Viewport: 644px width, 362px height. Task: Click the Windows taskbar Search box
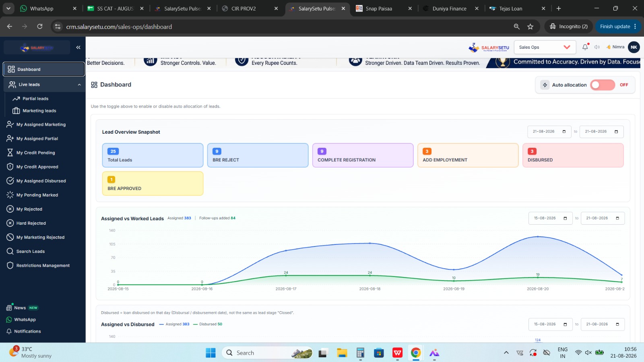tap(267, 353)
